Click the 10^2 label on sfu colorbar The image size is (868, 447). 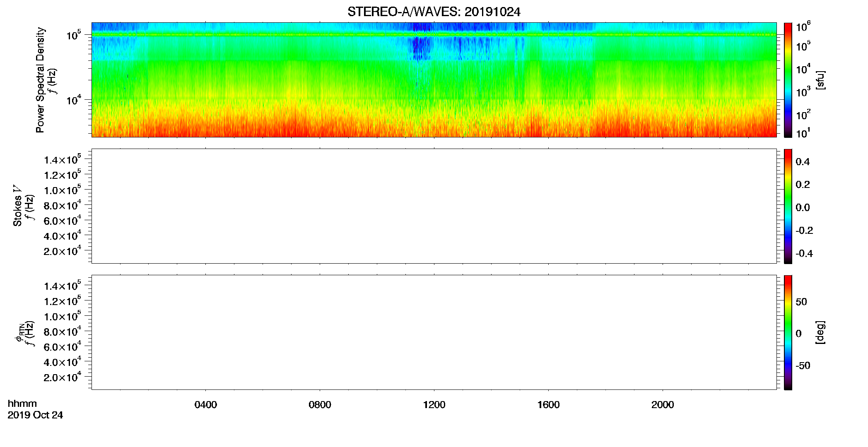803,114
